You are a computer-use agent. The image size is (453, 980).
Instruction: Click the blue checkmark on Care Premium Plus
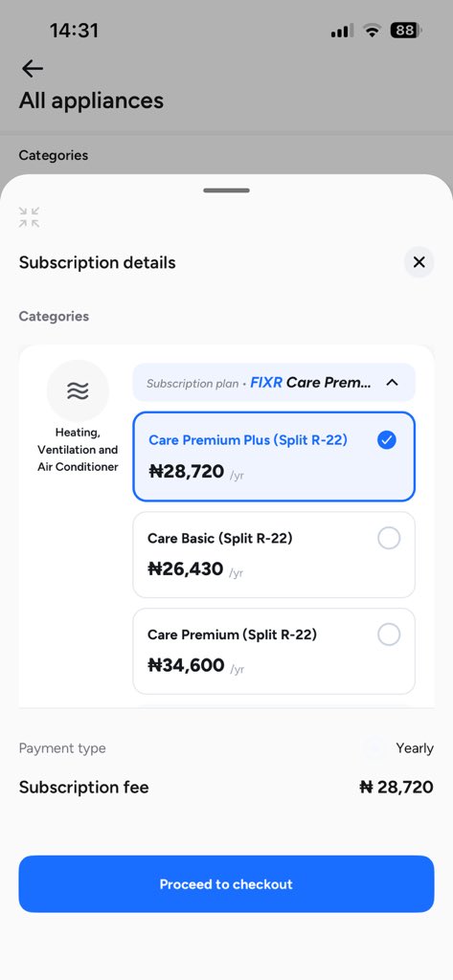point(387,440)
